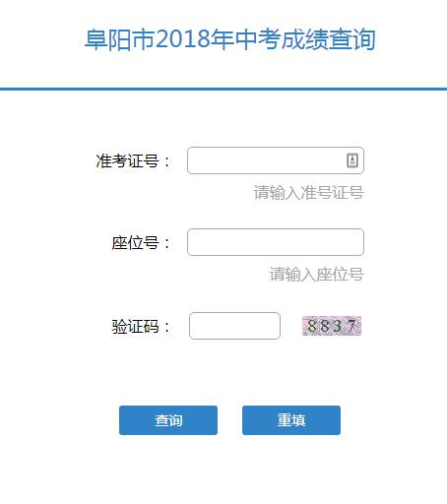447x504 pixels.
Task: Refresh the 8837 captcha image
Action: (332, 326)
